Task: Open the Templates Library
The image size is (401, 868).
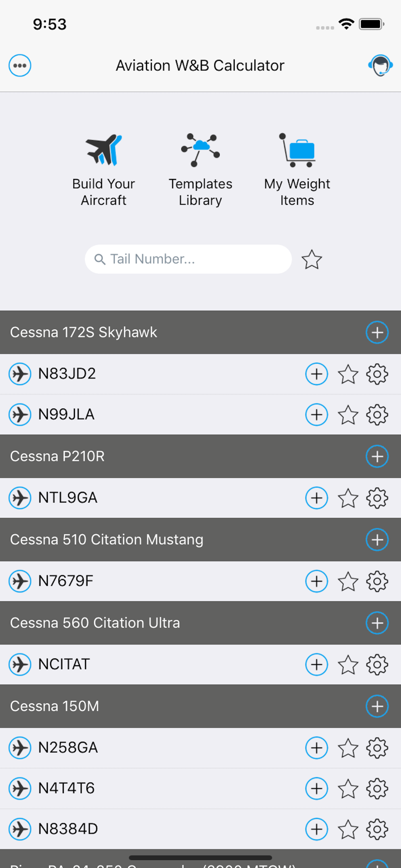Action: 200,170
